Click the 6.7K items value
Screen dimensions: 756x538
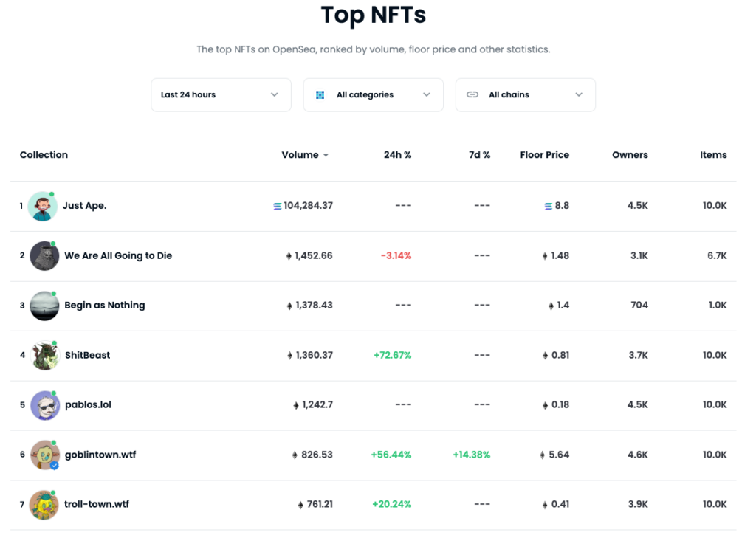[x=717, y=255]
